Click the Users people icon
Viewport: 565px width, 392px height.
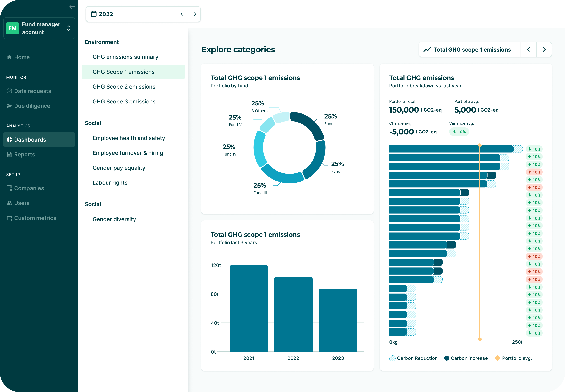(x=9, y=203)
